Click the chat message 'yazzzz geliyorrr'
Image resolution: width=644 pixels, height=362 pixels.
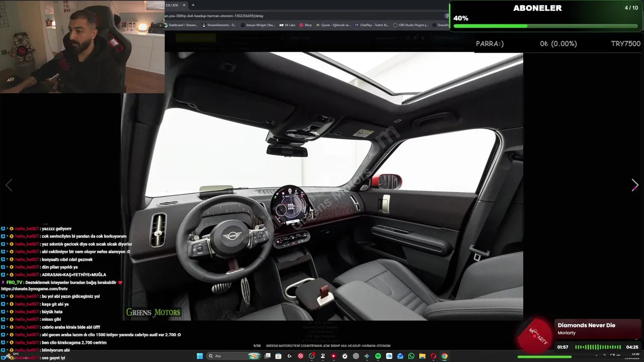(x=56, y=229)
